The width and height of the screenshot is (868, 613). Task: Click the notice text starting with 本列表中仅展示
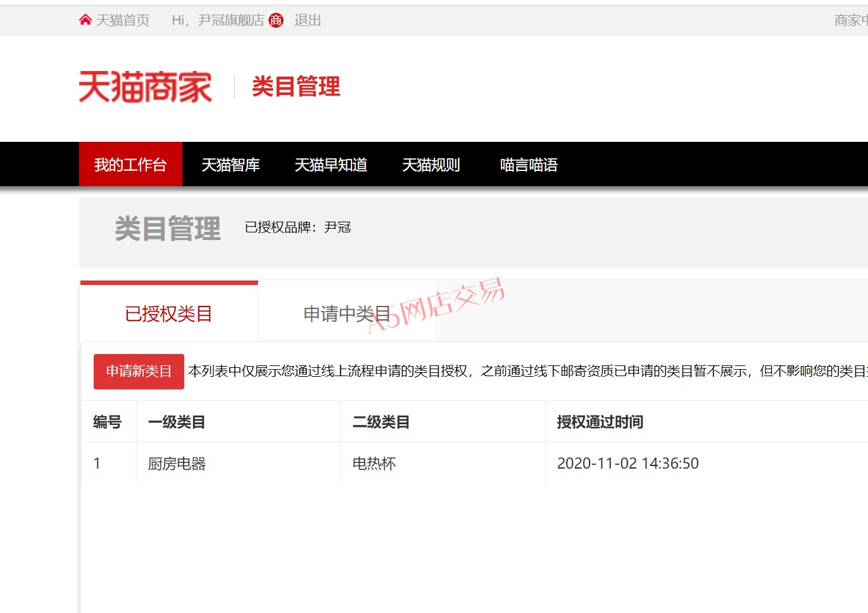click(528, 371)
